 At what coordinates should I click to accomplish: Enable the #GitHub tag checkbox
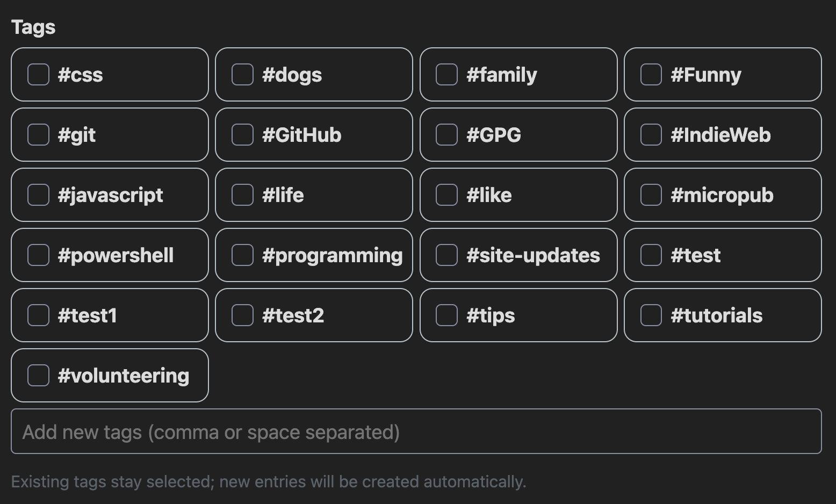tap(242, 135)
